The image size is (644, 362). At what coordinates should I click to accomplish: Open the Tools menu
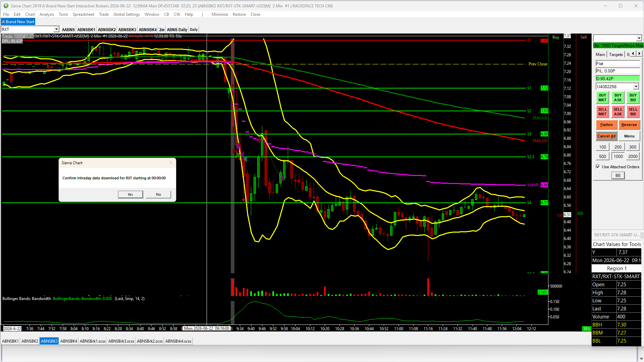[63, 14]
